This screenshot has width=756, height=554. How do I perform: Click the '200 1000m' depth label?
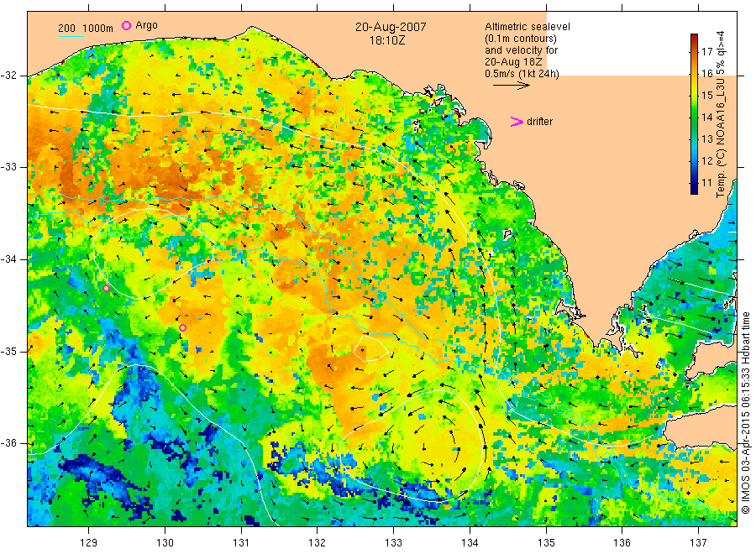pyautogui.click(x=86, y=29)
